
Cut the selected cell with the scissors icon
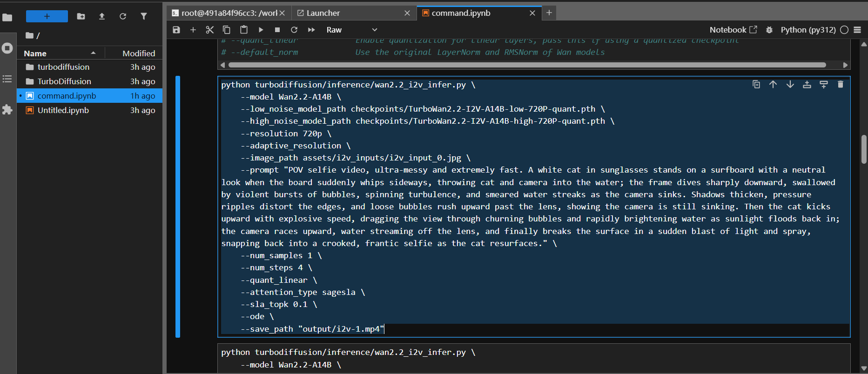[x=210, y=30]
